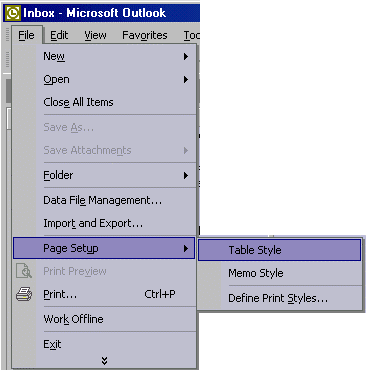Expand the full menu with double chevron
Image resolution: width=366 pixels, height=371 pixels.
(x=104, y=360)
